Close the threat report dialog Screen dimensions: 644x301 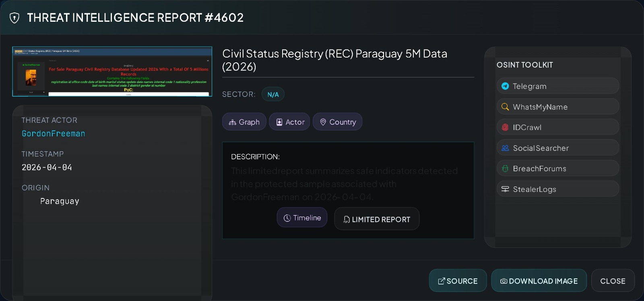tap(613, 281)
